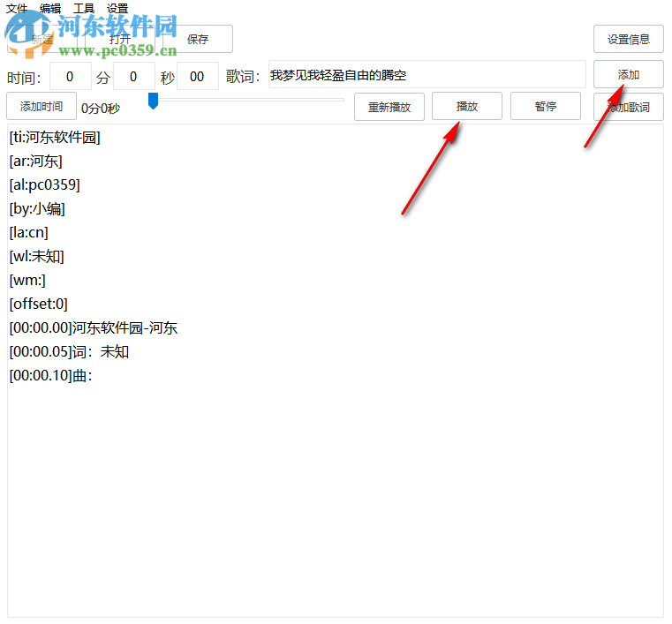Pause playback with 暂停 button
Image resolution: width=672 pixels, height=624 pixels.
(x=546, y=106)
